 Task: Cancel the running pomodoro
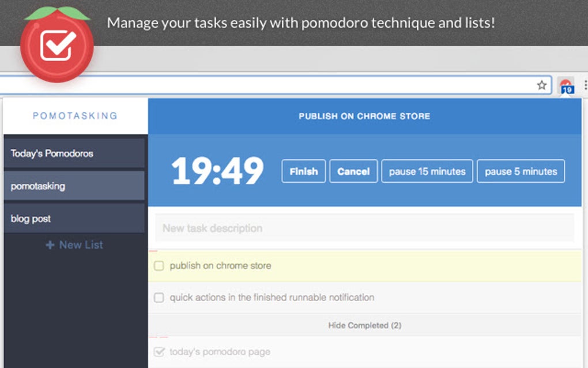353,171
